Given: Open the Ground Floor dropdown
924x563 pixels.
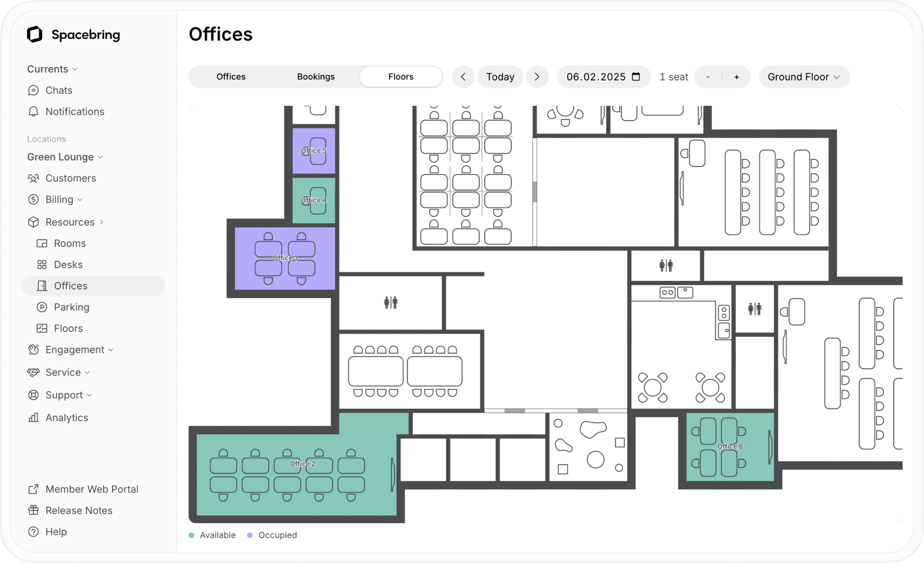Looking at the screenshot, I should pos(804,77).
